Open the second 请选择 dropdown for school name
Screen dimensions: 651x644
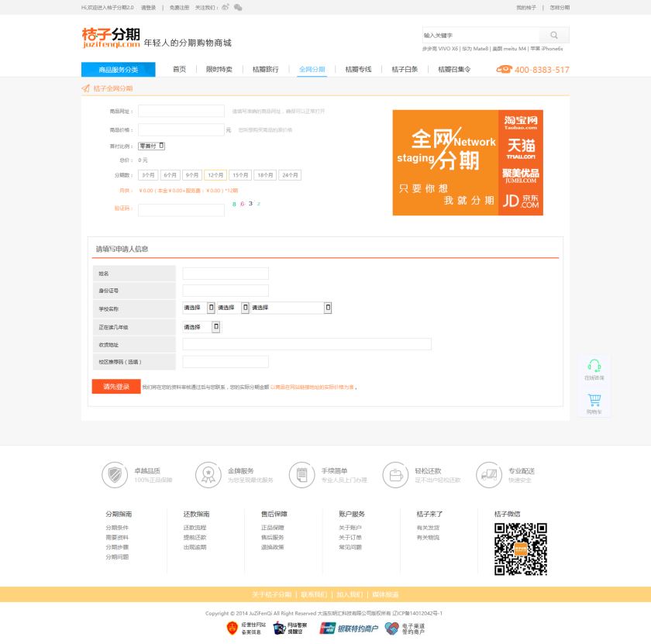(233, 308)
